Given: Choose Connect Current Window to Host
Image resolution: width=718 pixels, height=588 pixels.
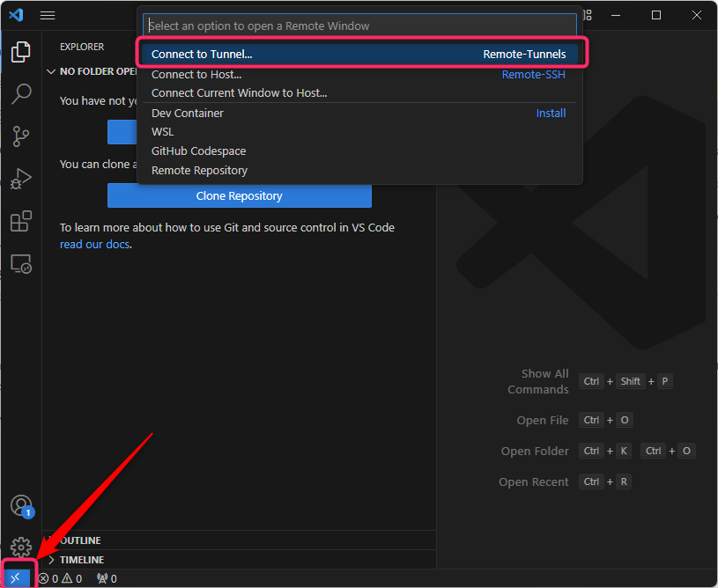Looking at the screenshot, I should [359, 93].
